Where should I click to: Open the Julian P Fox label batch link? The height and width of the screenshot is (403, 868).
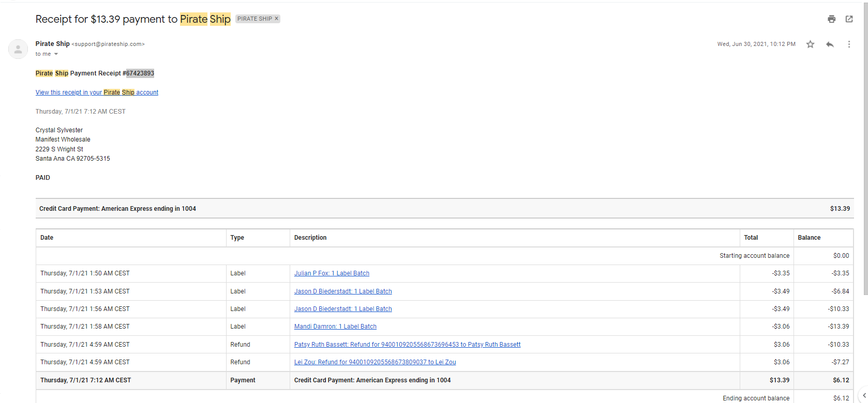pos(332,273)
